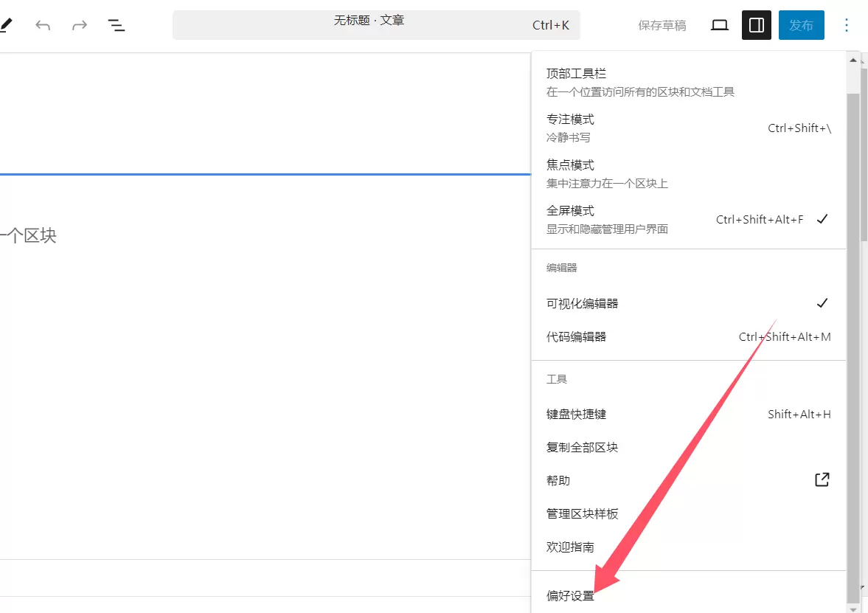
Task: Toggle the settings sidebar panel icon
Action: coord(756,25)
